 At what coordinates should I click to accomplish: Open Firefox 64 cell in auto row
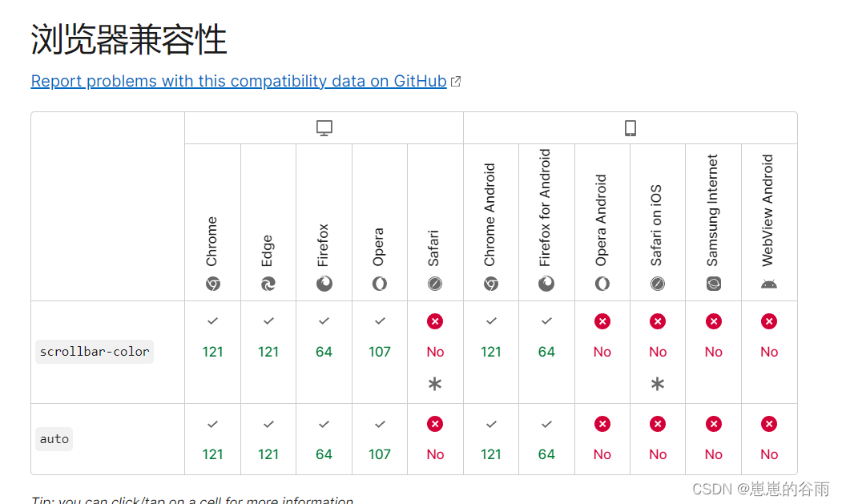click(x=324, y=440)
